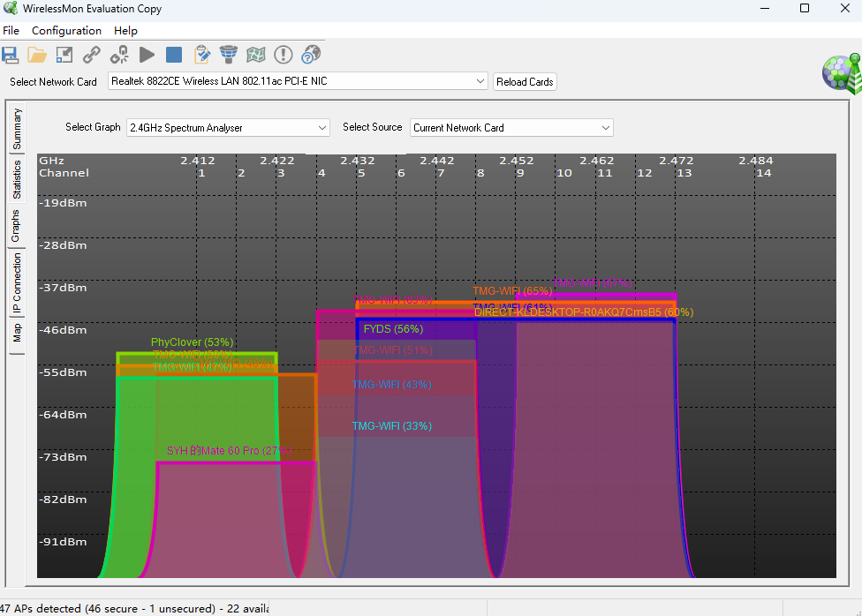Maximize the WirelessMon window
Screen dimensions: 862x616
tap(805, 8)
